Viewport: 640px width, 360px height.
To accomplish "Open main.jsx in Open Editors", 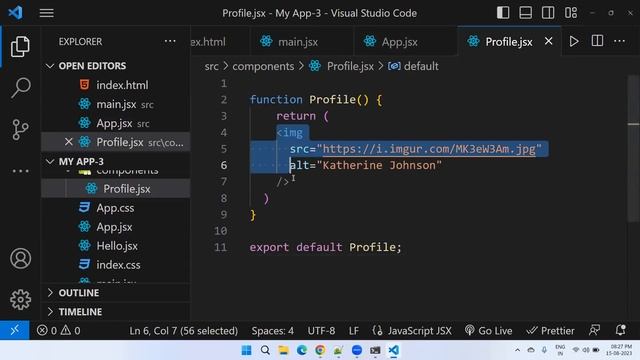I will (x=116, y=104).
